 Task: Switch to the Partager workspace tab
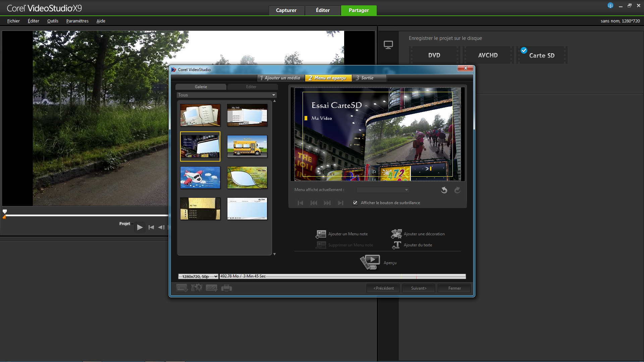pos(359,10)
